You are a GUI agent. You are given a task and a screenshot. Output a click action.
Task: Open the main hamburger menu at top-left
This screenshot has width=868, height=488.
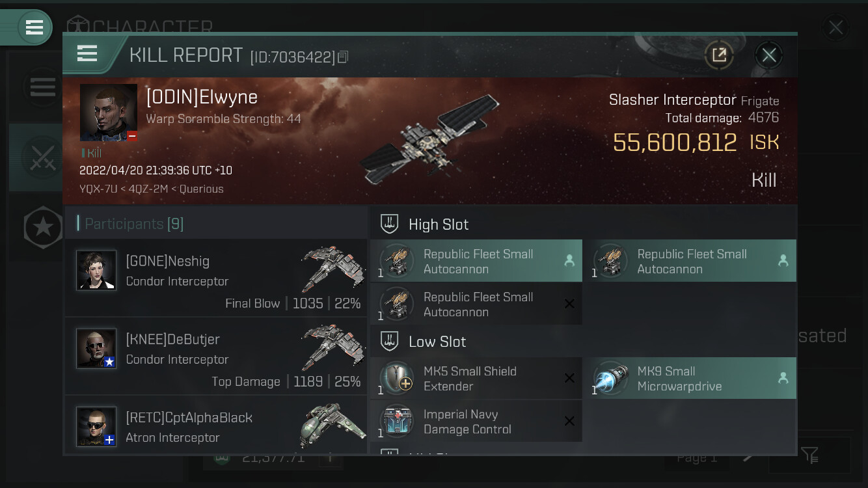click(34, 27)
